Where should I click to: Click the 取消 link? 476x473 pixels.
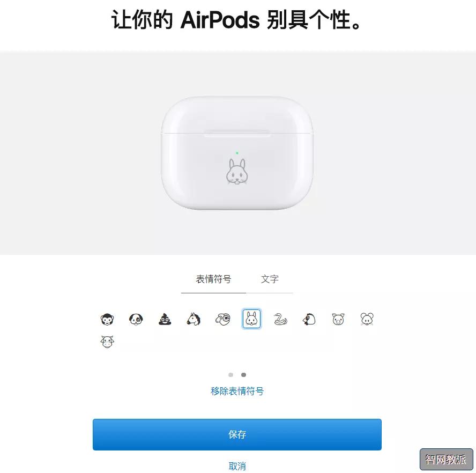pos(237,466)
